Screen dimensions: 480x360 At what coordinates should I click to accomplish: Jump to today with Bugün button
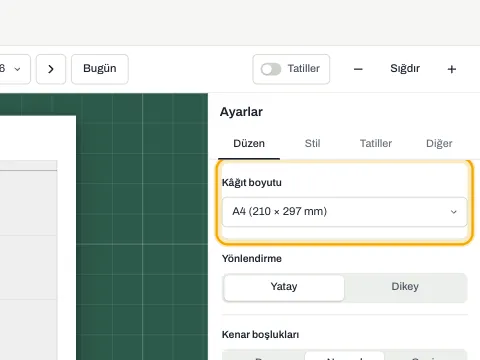pyautogui.click(x=100, y=69)
